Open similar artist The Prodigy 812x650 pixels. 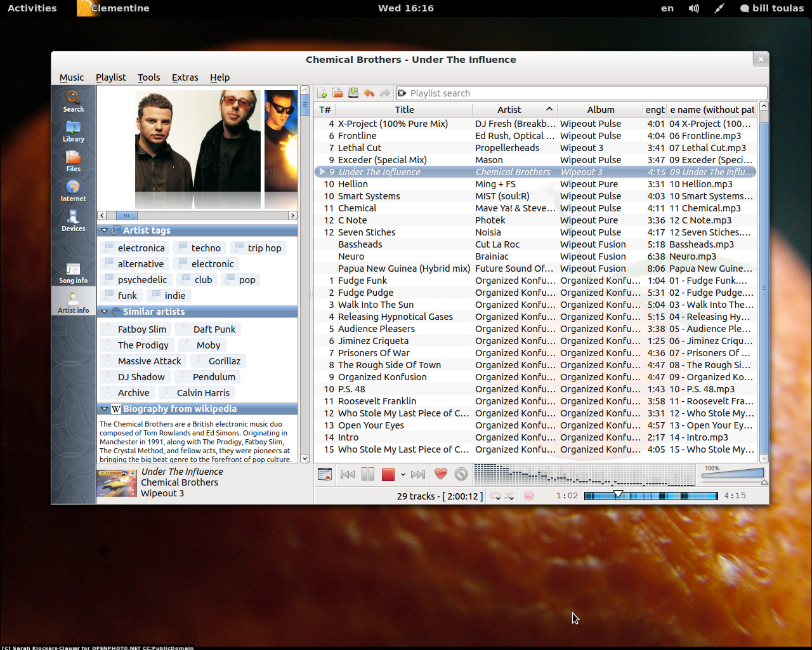[137, 345]
